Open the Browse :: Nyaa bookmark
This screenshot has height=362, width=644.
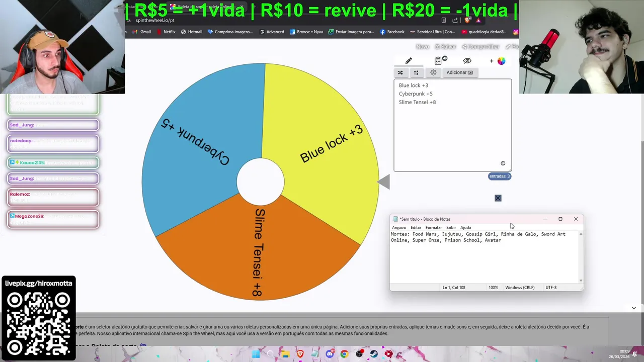tap(306, 32)
